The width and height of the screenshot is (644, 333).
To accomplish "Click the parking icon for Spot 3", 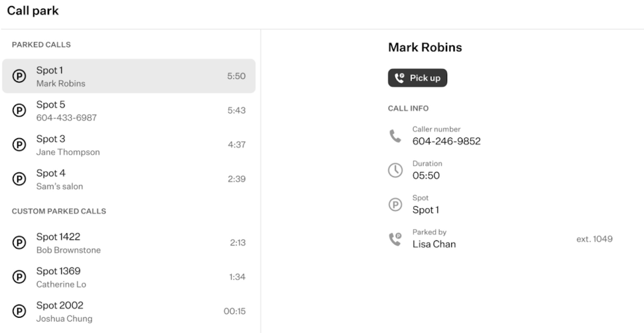I will click(x=19, y=144).
